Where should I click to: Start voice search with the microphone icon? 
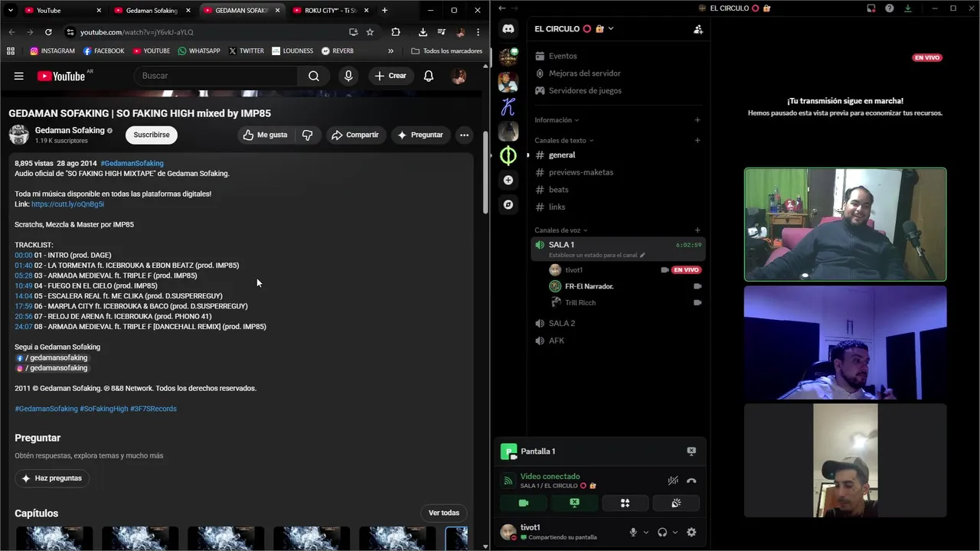click(348, 76)
